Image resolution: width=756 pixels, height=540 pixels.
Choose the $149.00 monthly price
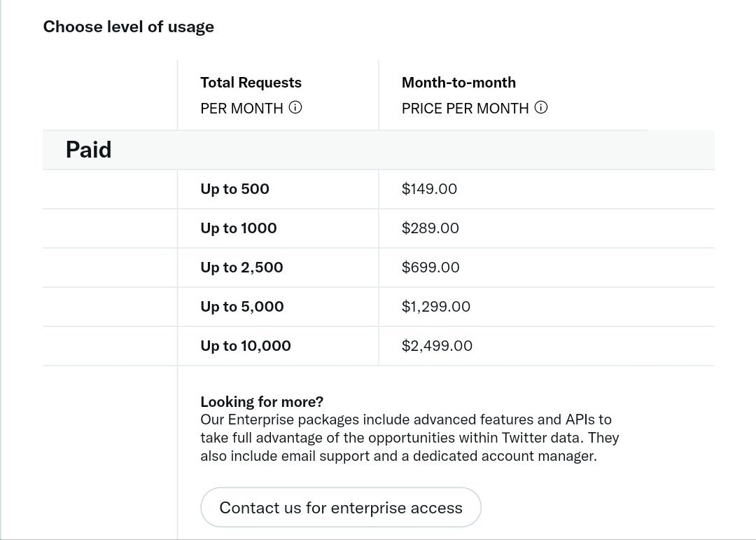(x=429, y=188)
